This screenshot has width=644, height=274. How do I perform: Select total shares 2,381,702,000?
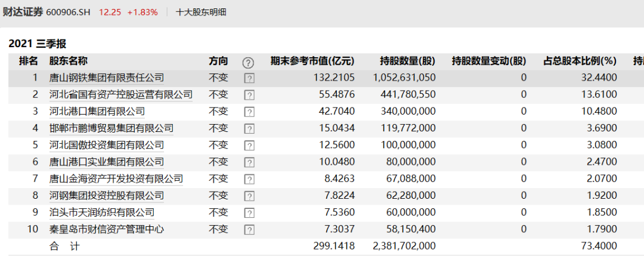click(404, 246)
